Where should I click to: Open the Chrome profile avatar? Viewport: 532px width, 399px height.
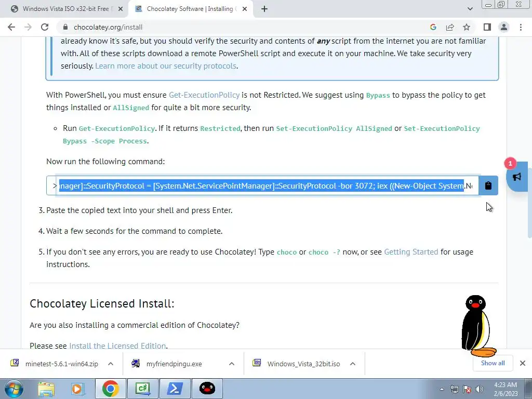click(504, 27)
